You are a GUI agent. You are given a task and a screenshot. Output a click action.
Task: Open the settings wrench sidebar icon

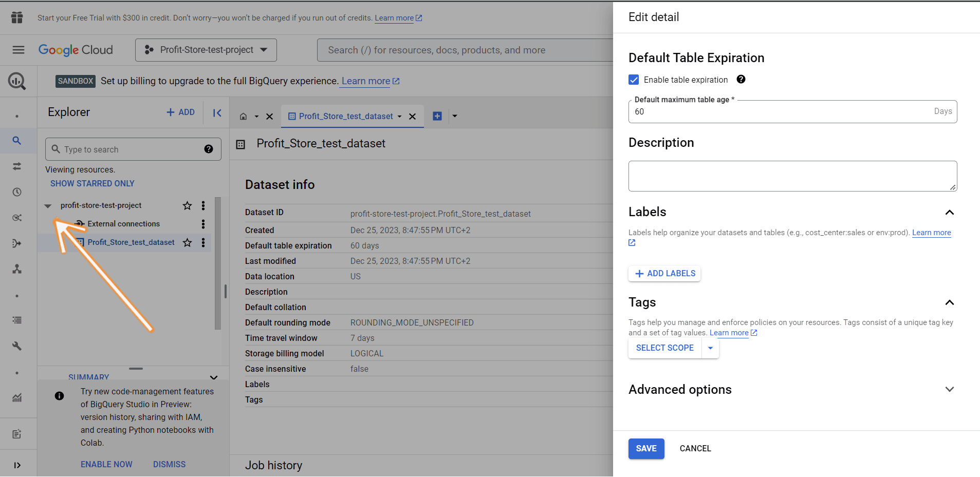click(17, 346)
